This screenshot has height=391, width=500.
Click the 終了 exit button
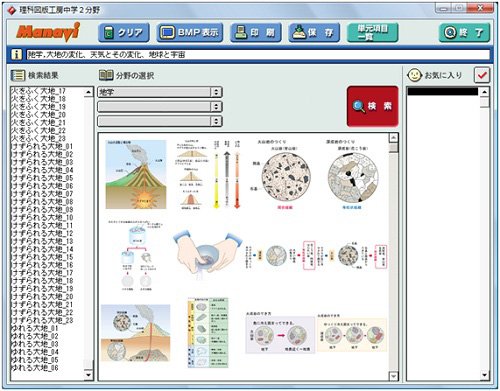click(464, 33)
